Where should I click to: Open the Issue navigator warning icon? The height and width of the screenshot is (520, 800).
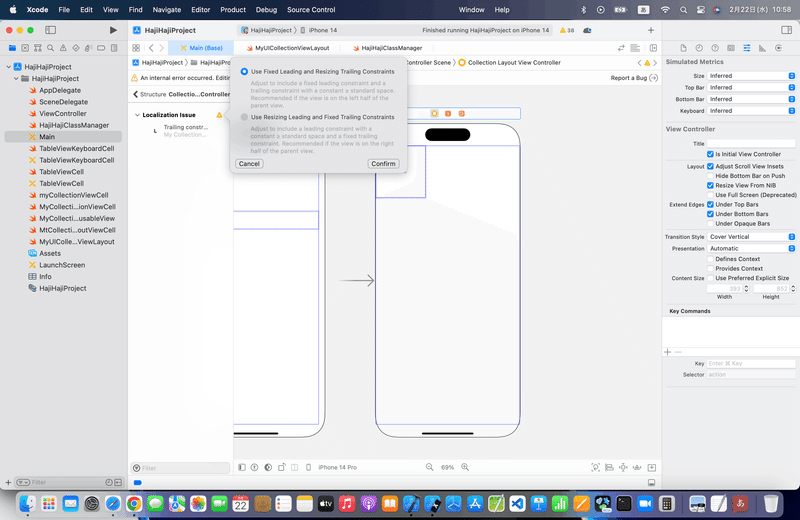tap(63, 48)
